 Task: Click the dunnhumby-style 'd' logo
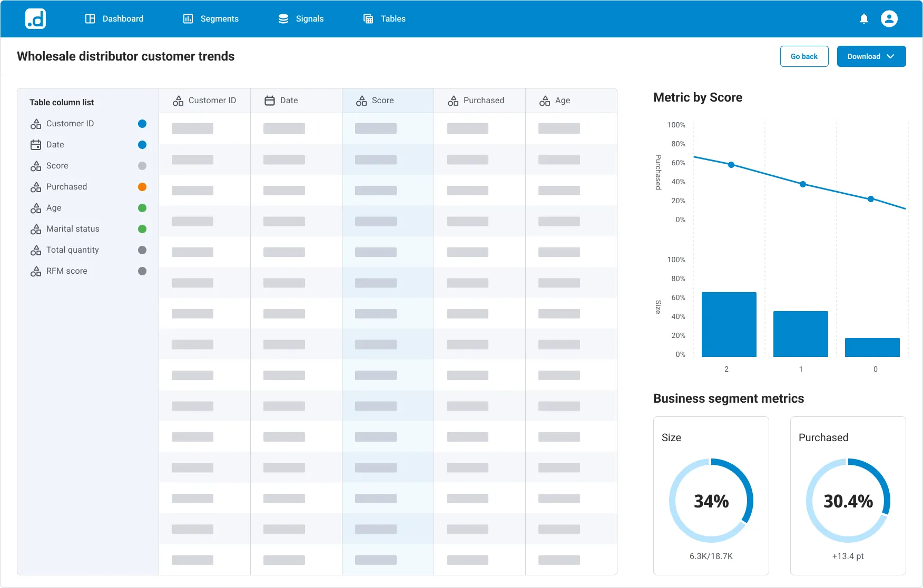tap(35, 18)
